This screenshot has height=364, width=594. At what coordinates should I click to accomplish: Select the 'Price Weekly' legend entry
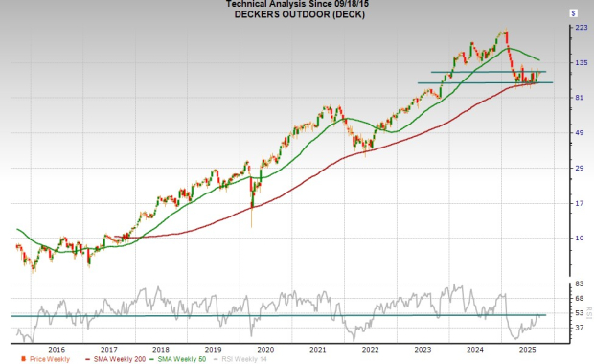point(46,359)
